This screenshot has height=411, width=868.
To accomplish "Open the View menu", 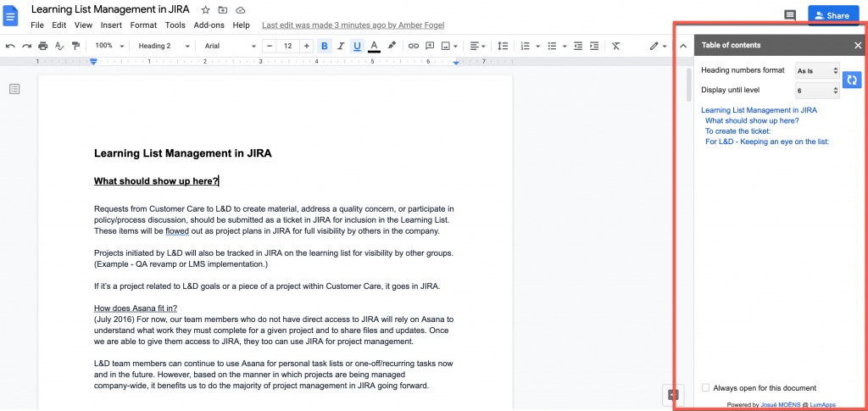I will (84, 25).
